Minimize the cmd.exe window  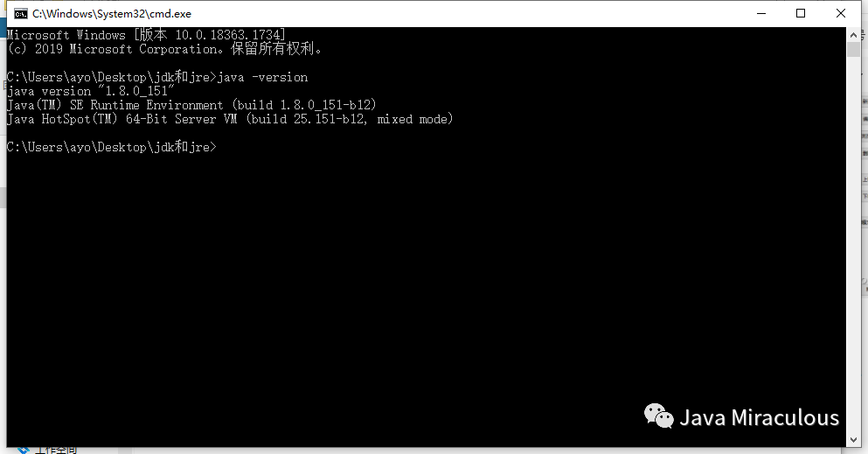[x=761, y=13]
